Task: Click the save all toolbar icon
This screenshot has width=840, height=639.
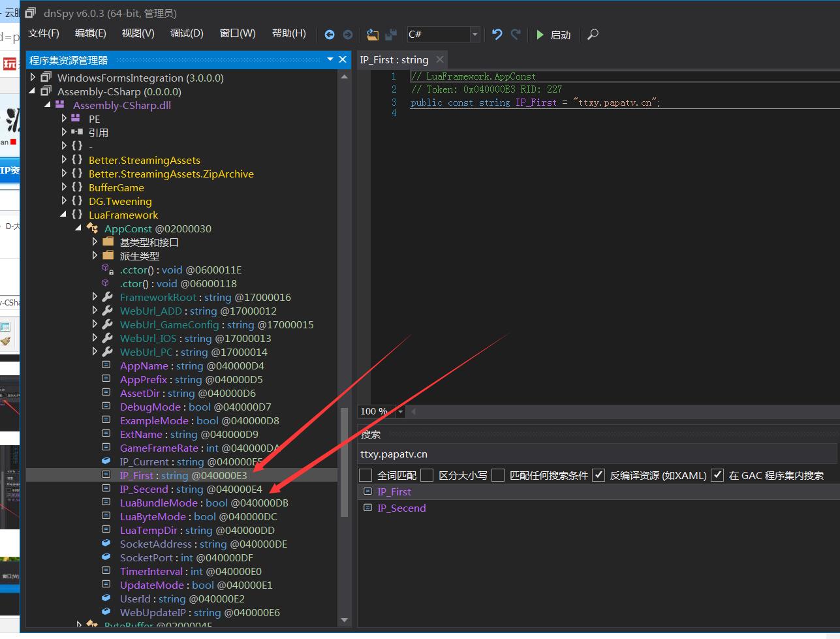Action: coord(391,35)
